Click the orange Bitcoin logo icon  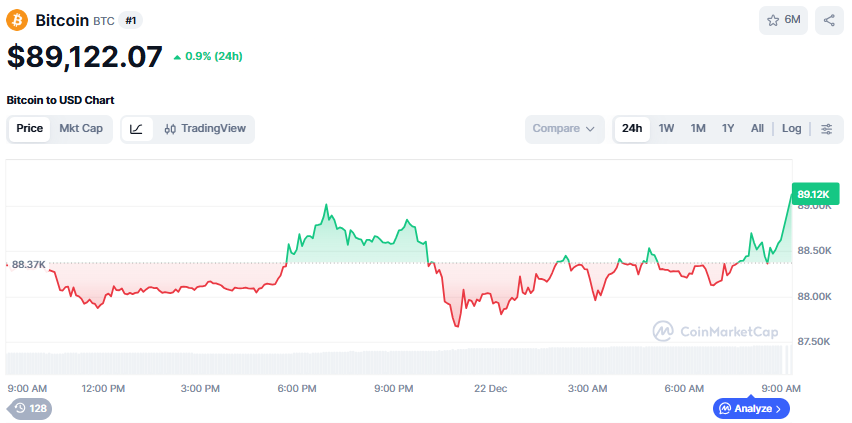click(18, 20)
